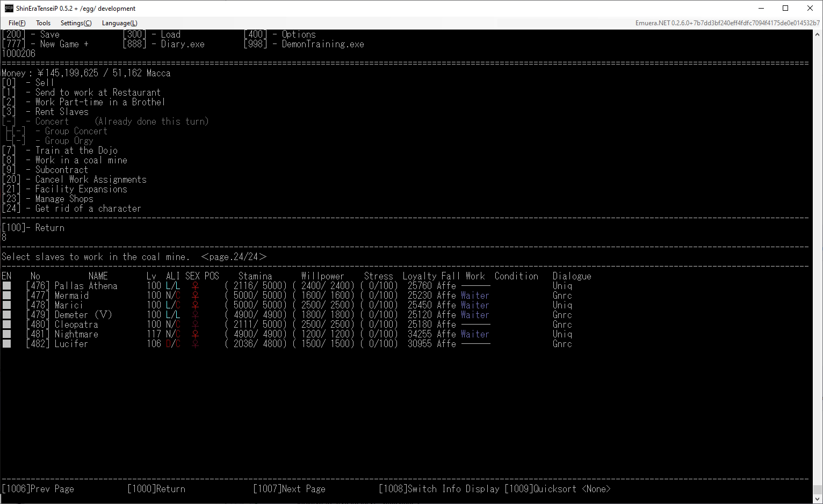Image resolution: width=823 pixels, height=504 pixels.
Task: Choose [777] New Game +
Action: [45, 44]
